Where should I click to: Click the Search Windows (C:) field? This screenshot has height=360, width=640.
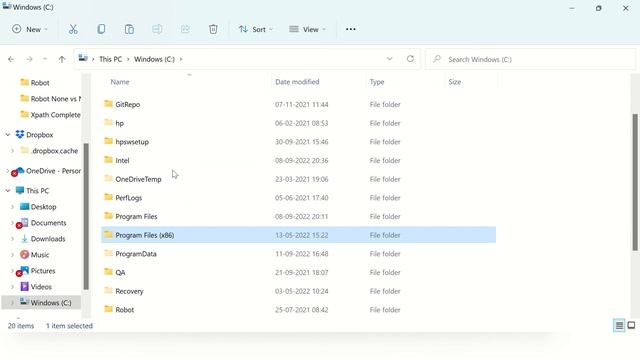coord(531,59)
